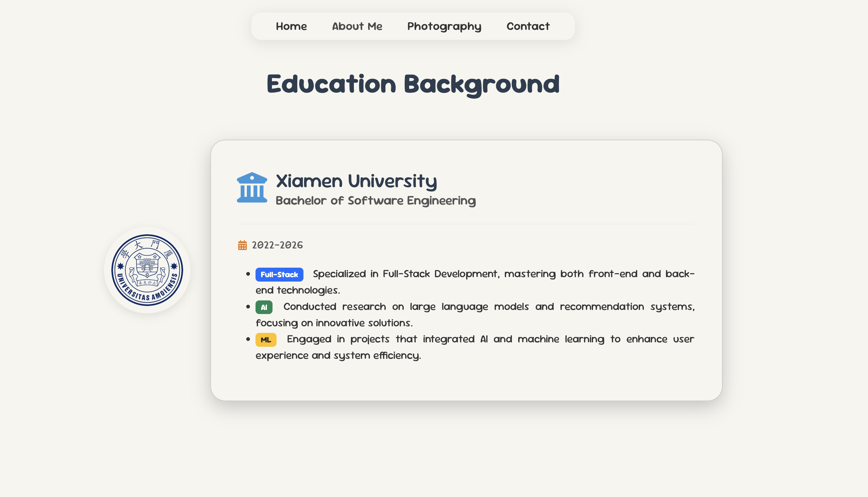Select the yellow ML tag
Viewport: 868px width, 497px height.
266,340
